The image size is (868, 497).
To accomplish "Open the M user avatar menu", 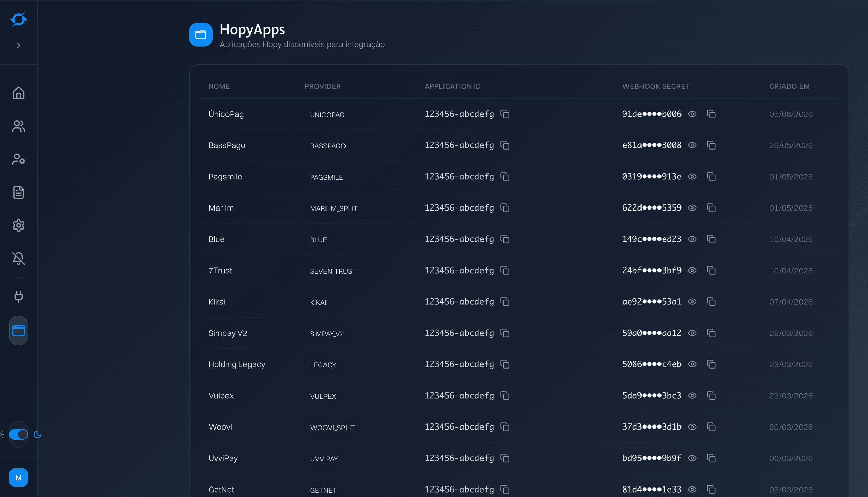I will click(18, 478).
